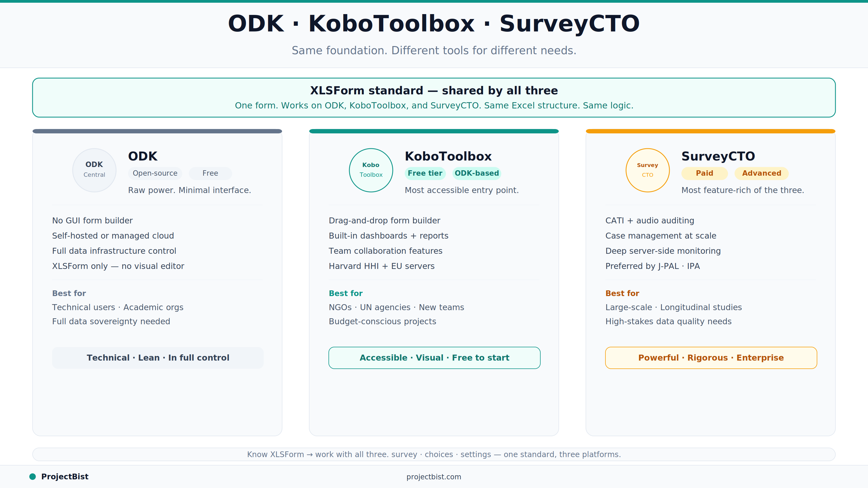Enable the Open-source pill on ODK

pos(155,173)
